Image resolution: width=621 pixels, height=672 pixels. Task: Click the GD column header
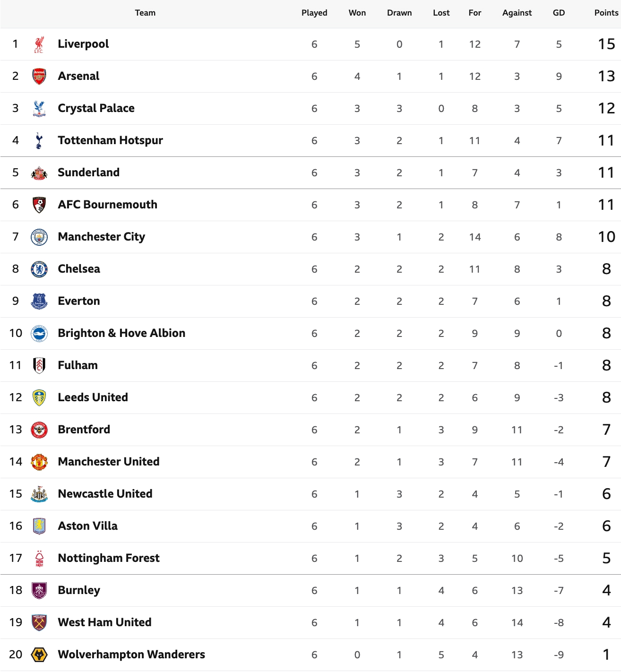tap(559, 13)
